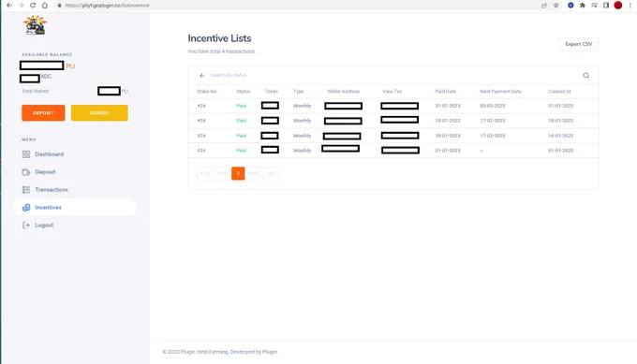Click the red profile avatar
Screen dimensions: 637x364
pyautogui.click(x=618, y=6)
